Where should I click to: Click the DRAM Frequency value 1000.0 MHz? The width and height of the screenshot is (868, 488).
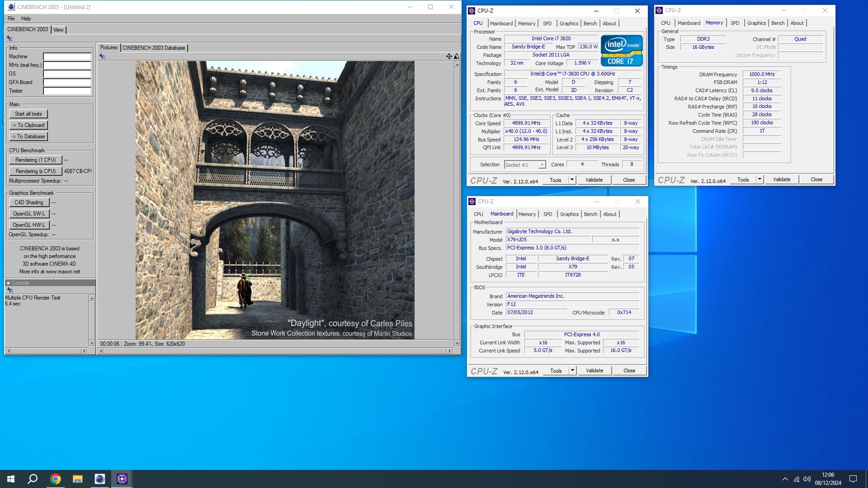(762, 74)
